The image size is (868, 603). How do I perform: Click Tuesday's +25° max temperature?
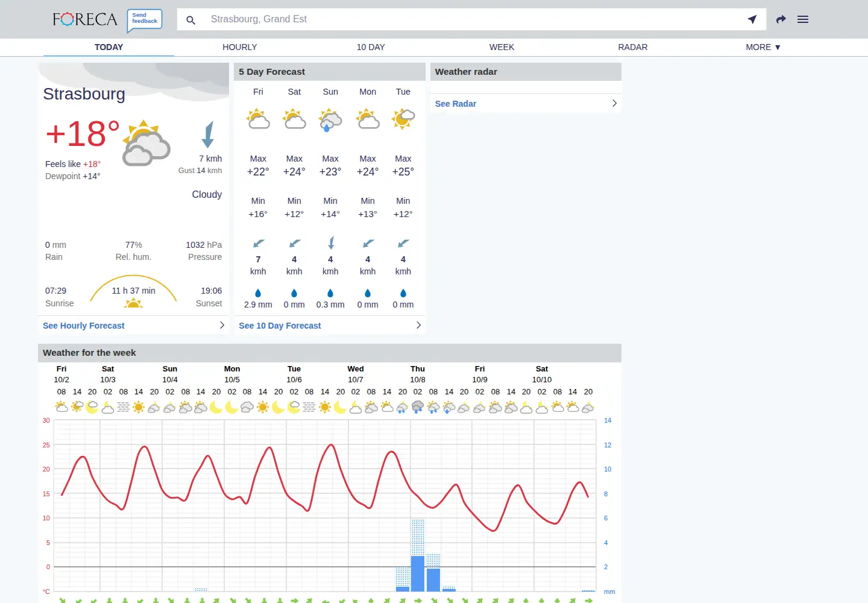point(403,172)
